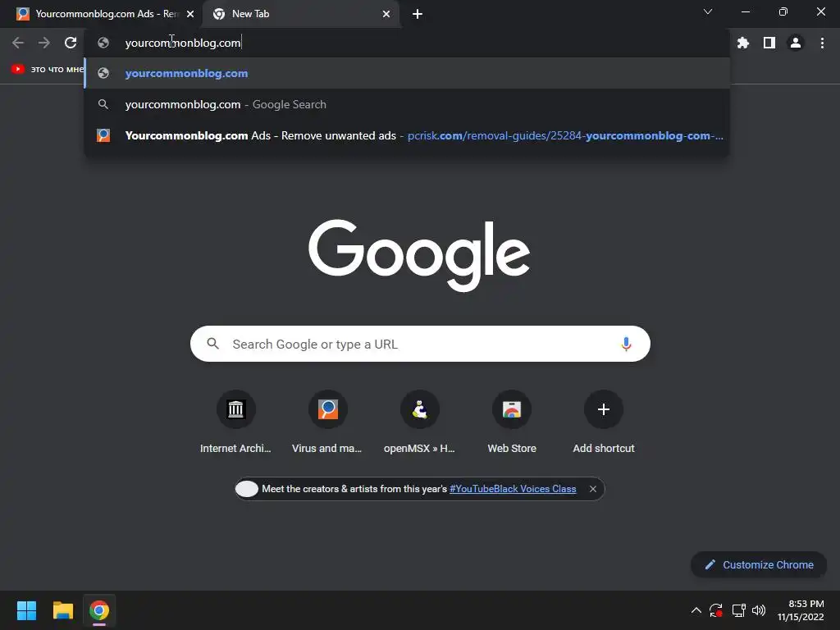Close the New Tab tab
Viewport: 840px width, 630px height.
click(386, 14)
